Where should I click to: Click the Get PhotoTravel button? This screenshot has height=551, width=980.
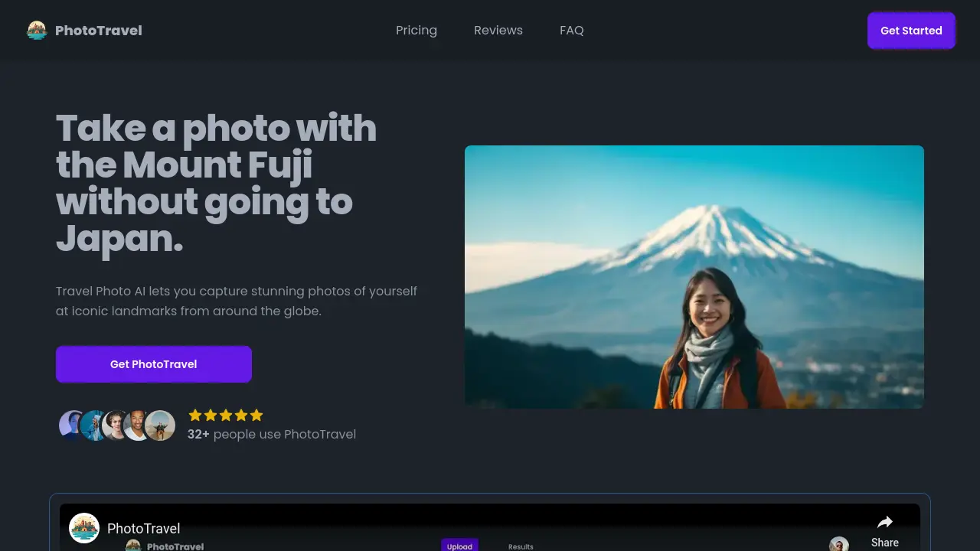153,364
